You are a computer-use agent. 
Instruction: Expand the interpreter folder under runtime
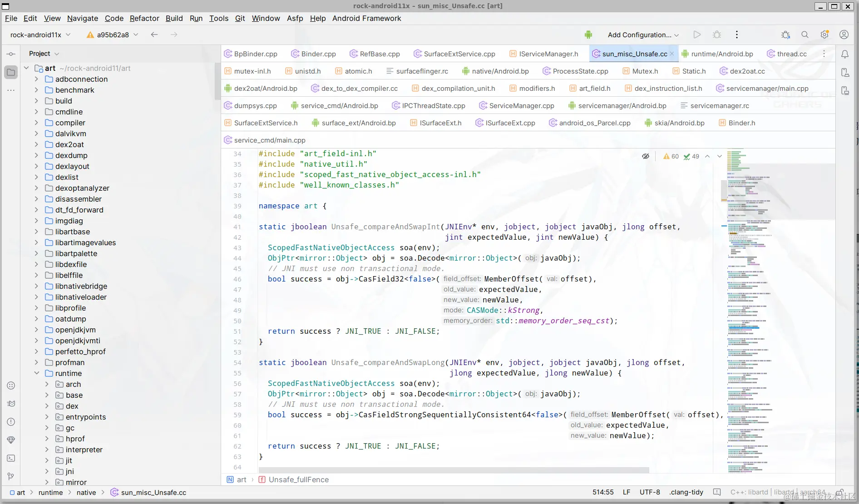pyautogui.click(x=47, y=450)
